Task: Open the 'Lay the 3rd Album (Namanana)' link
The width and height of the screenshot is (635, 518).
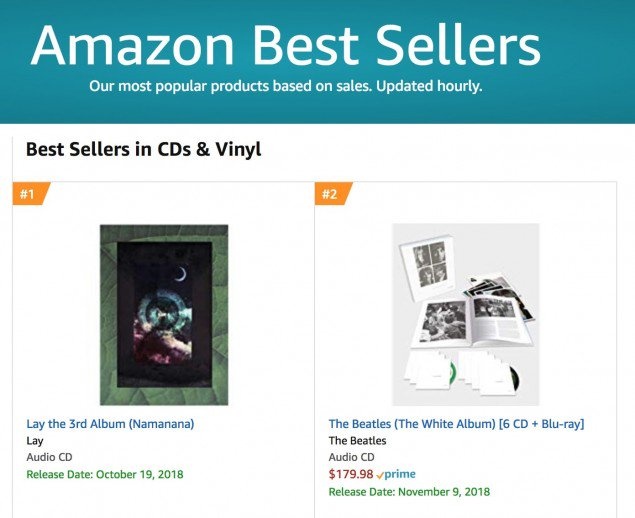Action: click(110, 424)
